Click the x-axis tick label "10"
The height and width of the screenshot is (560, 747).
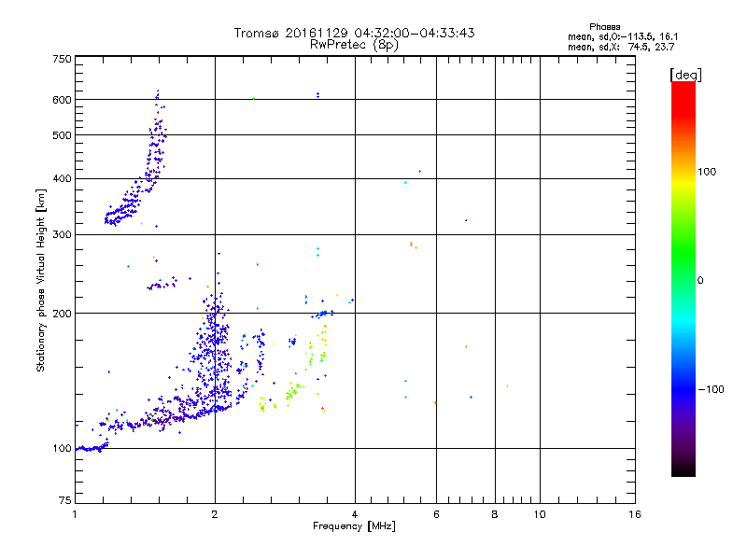click(540, 514)
